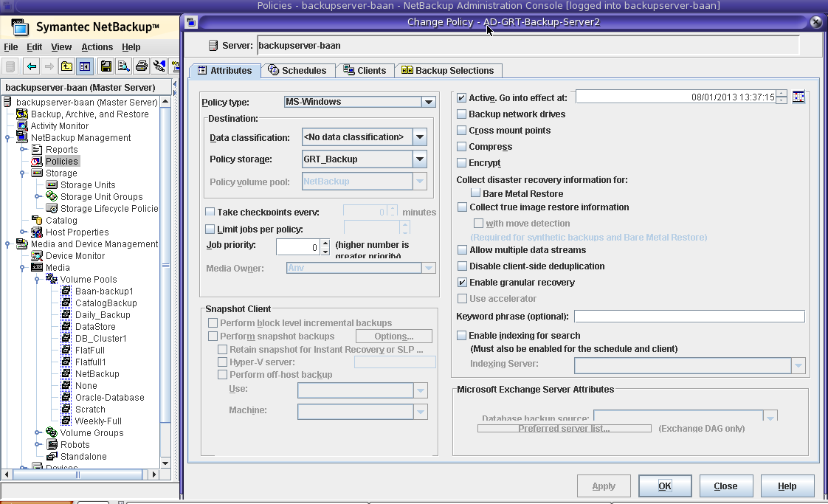Enable Cross mount points checkbox
Image resolution: width=828 pixels, height=504 pixels.
pyautogui.click(x=461, y=131)
